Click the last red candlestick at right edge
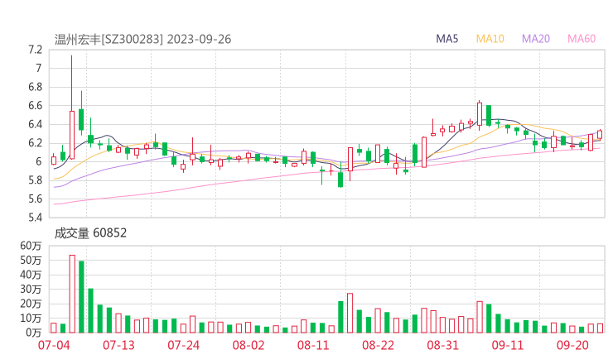This screenshot has height=364, width=613. [600, 134]
